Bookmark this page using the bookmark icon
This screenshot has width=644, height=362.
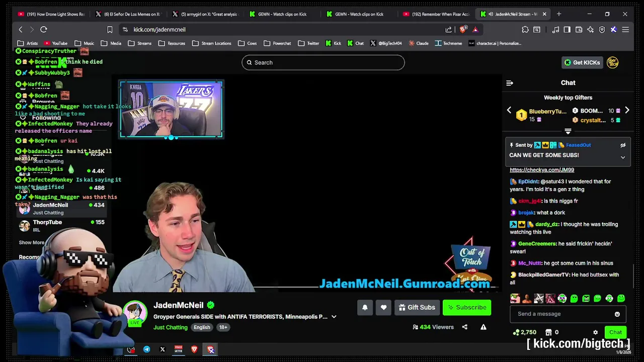(x=110, y=30)
